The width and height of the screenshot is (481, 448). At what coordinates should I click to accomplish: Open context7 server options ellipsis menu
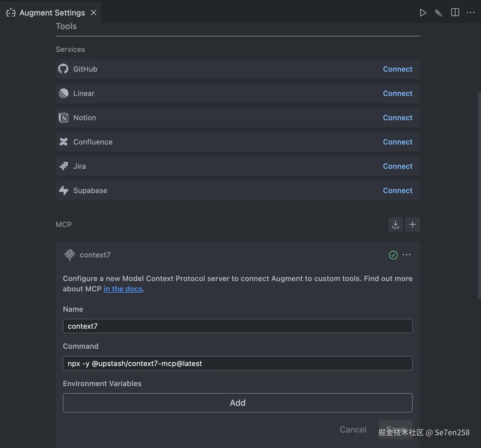point(406,255)
